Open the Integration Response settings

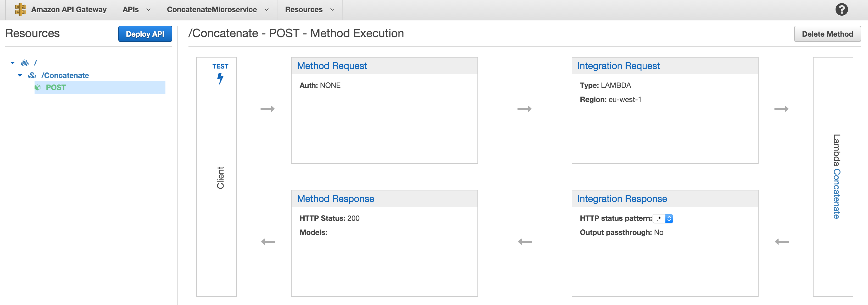[x=622, y=199]
